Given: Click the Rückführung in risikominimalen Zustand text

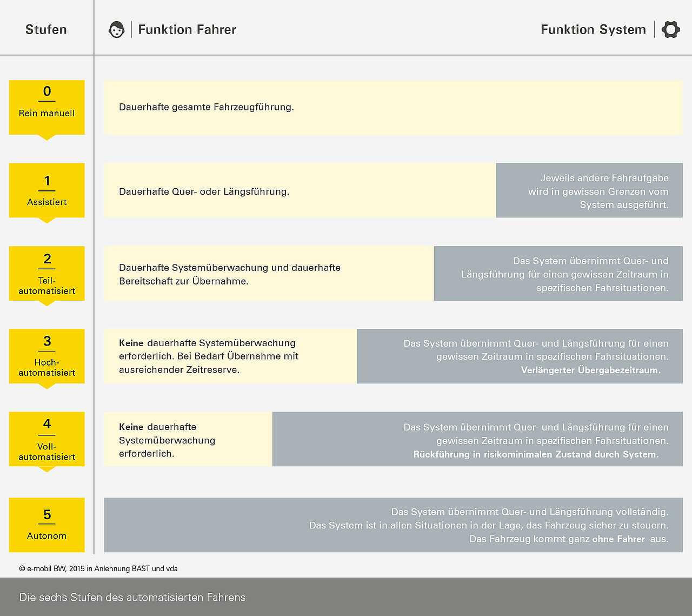Looking at the screenshot, I should [536, 454].
